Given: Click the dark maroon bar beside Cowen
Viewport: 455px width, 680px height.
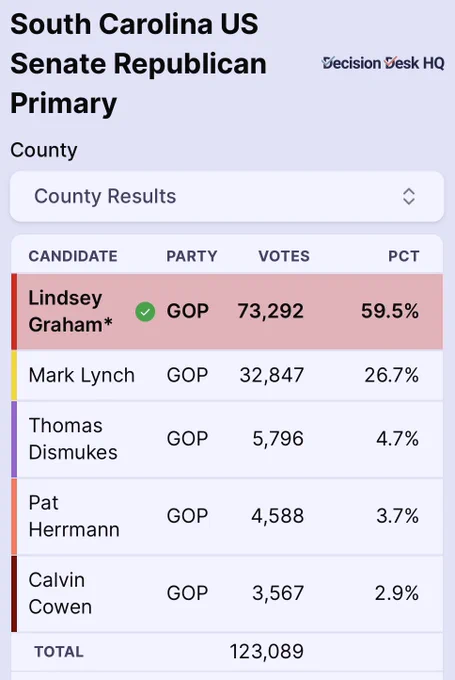Looking at the screenshot, I should pos(14,593).
